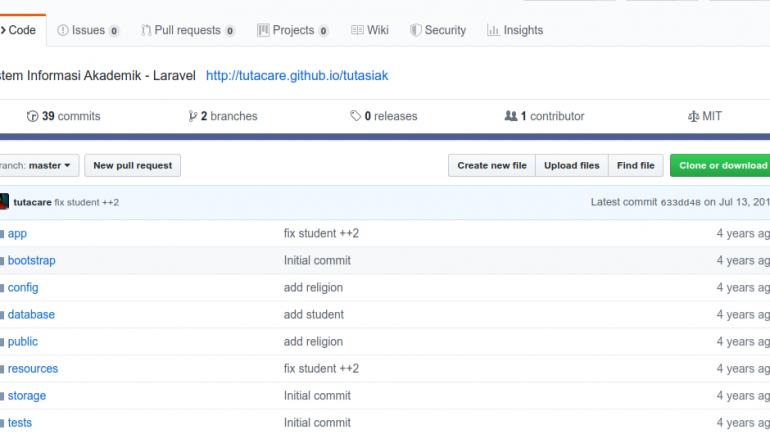The image size is (770, 433).
Task: Click the releases tag icon
Action: (x=356, y=116)
